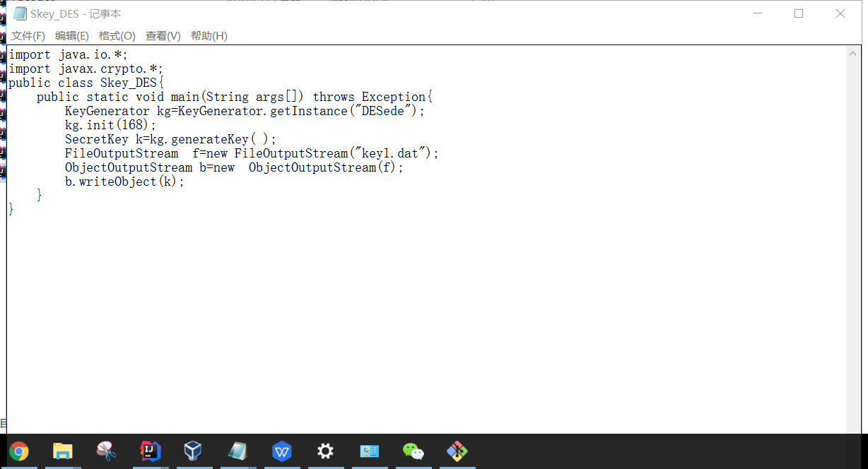Open File Explorer from the taskbar

[x=63, y=451]
